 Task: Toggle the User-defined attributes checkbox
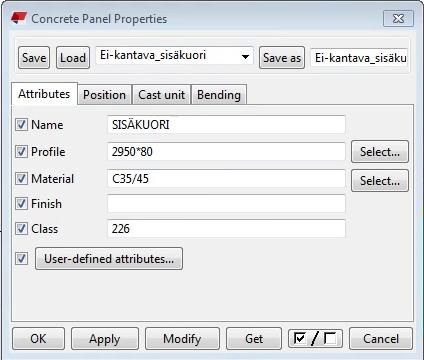[x=21, y=258]
